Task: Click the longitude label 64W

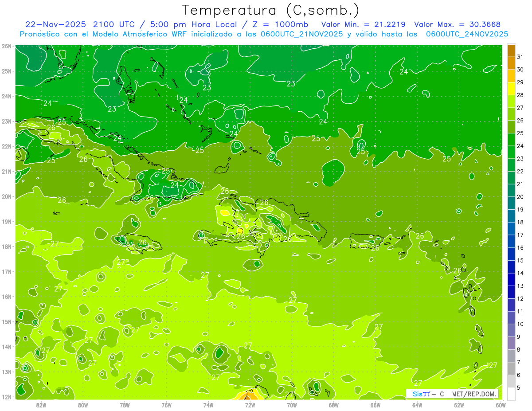Action: pyautogui.click(x=417, y=404)
